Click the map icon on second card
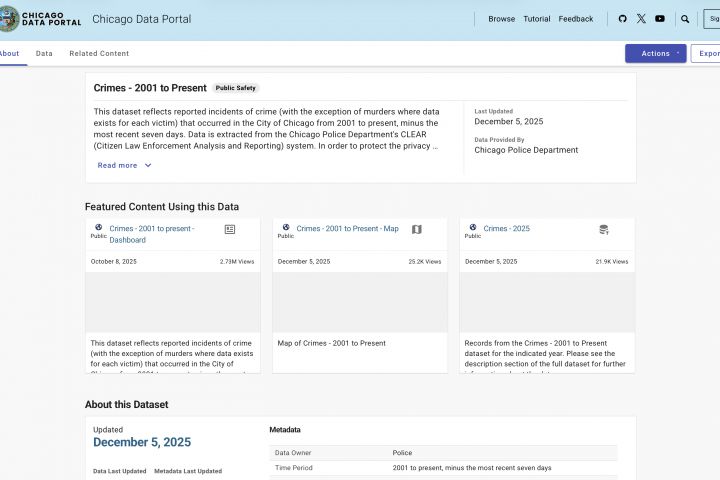The height and width of the screenshot is (480, 720). click(x=417, y=230)
